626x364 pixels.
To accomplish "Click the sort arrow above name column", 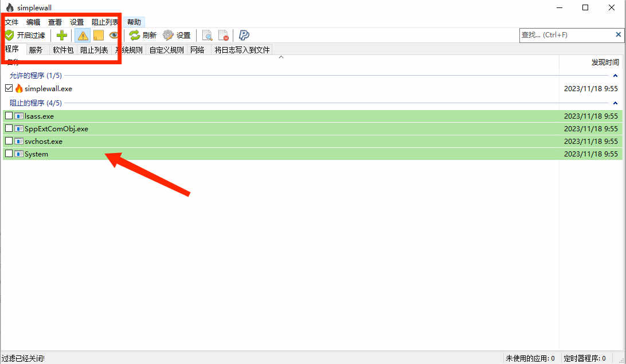I will click(x=281, y=57).
